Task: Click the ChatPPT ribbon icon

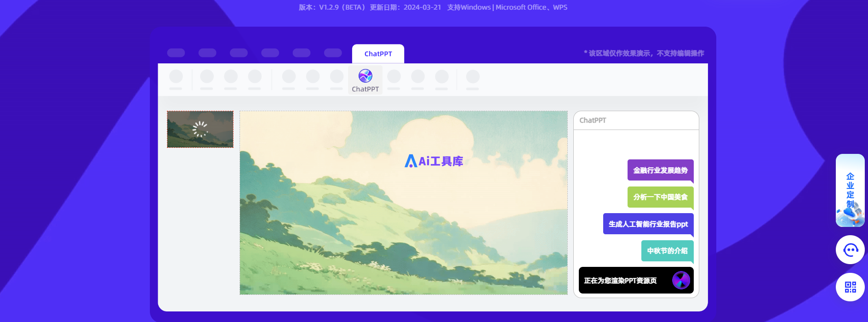Action: (365, 80)
